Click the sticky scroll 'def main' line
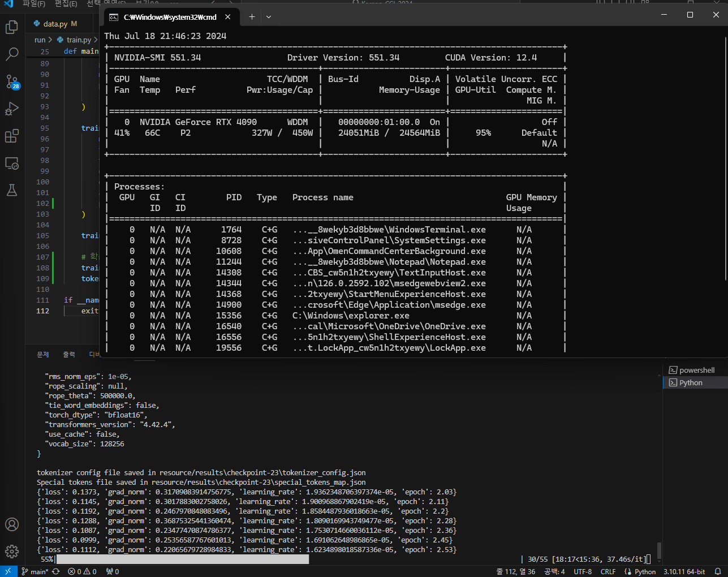Viewport: 728px width, 577px height. (x=81, y=51)
